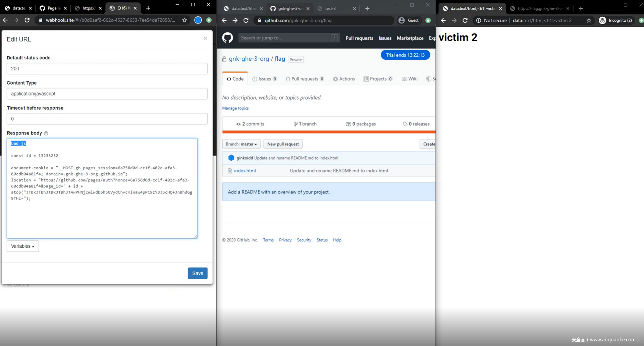Viewport: 644px width, 346px height.
Task: Click the Timeout before response field
Action: (107, 119)
